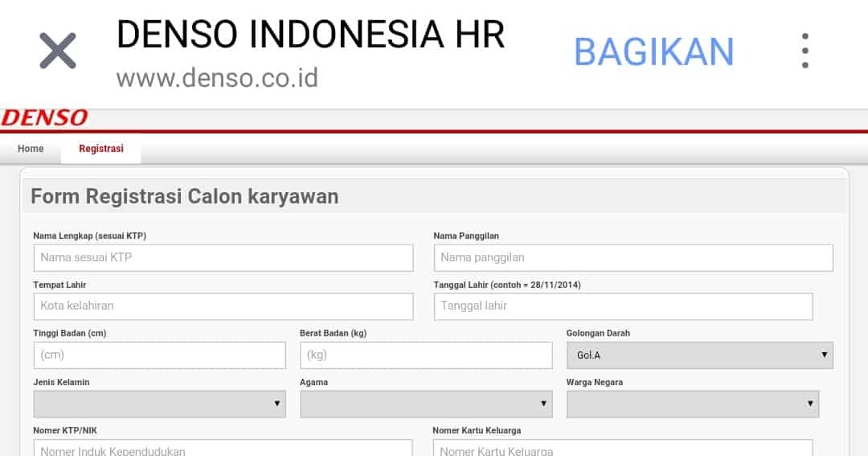
Task: Click the Tanggal Lahir input field
Action: click(x=624, y=306)
